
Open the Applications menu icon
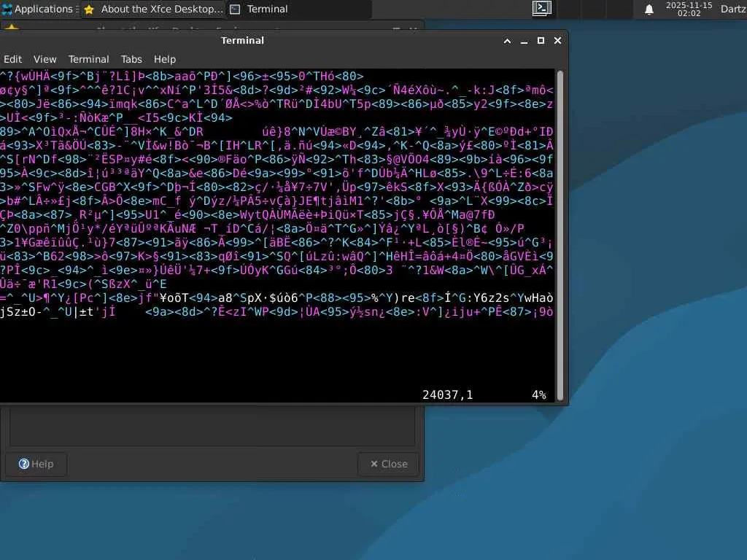point(7,9)
